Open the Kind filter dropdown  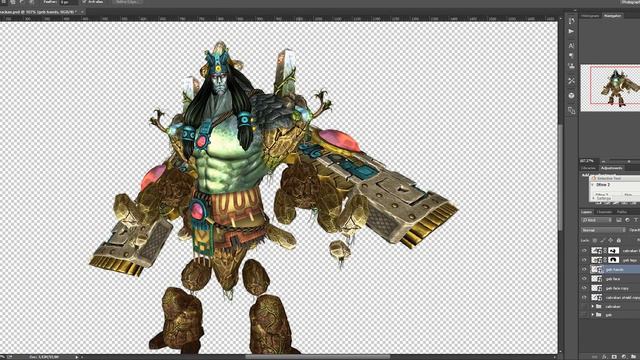(x=597, y=220)
